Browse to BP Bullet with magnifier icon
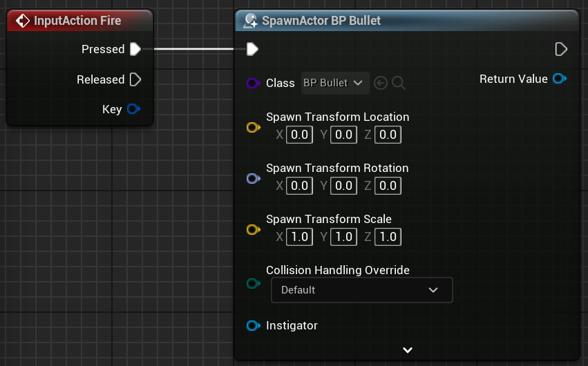Viewport: 588px width, 366px height. [x=398, y=83]
